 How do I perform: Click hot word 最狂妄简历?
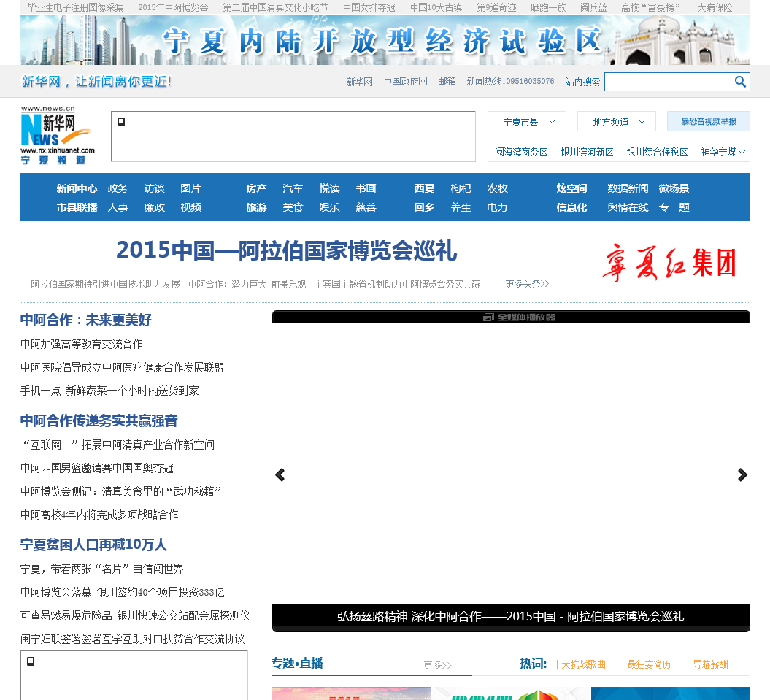(649, 665)
